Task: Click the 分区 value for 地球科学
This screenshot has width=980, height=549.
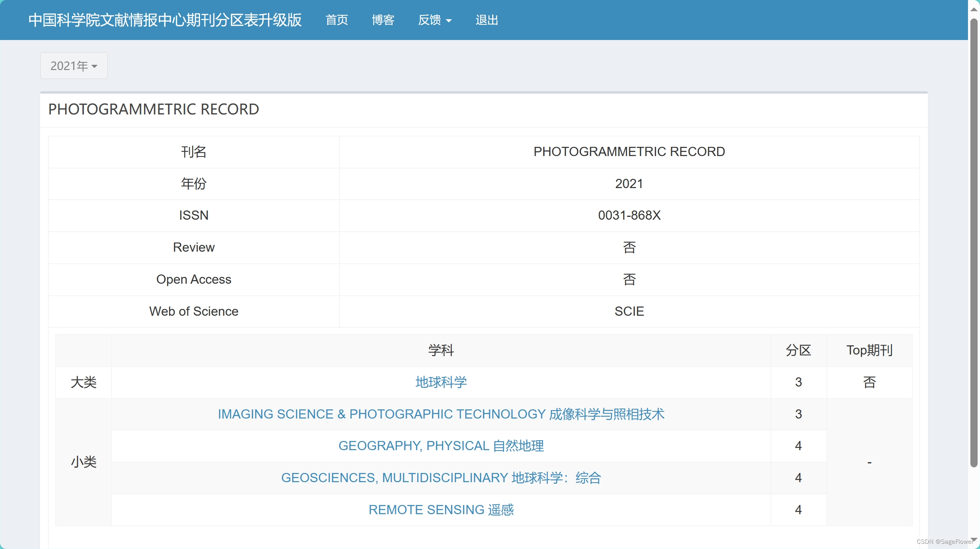Action: [798, 382]
